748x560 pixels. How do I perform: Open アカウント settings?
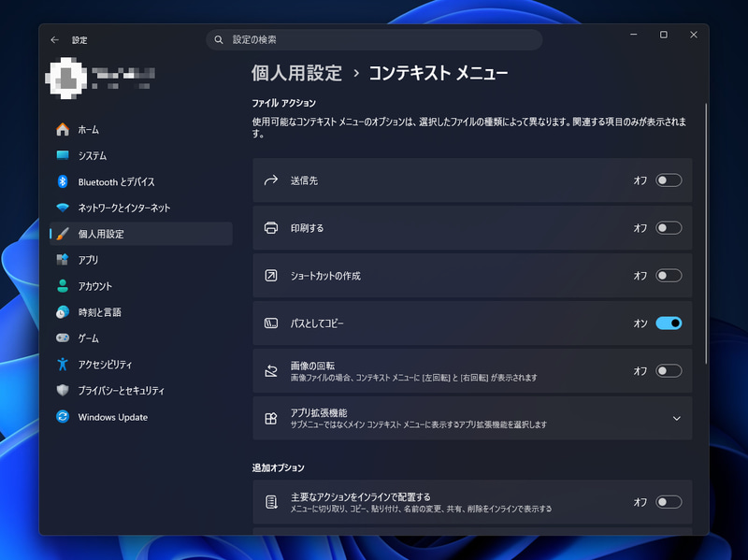[x=141, y=286]
